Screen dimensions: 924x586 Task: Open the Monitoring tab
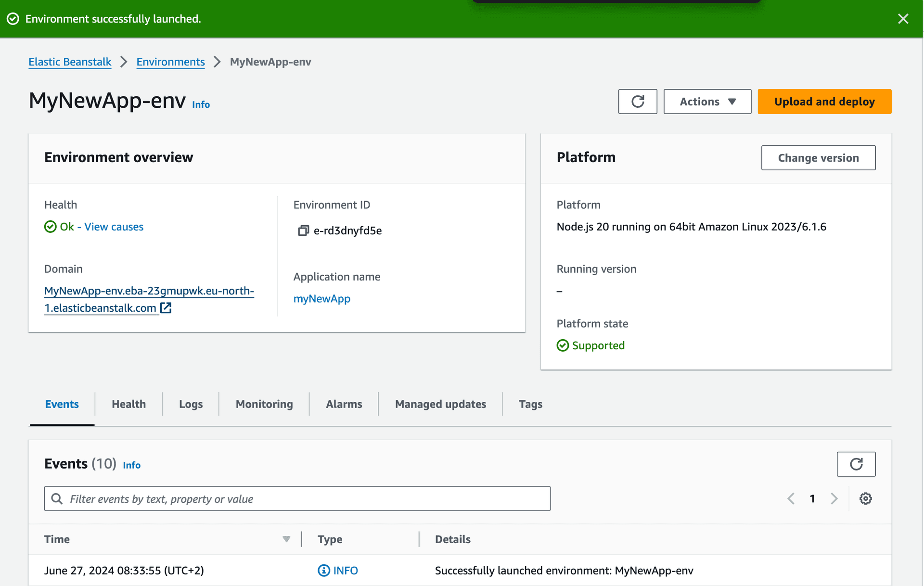tap(264, 404)
